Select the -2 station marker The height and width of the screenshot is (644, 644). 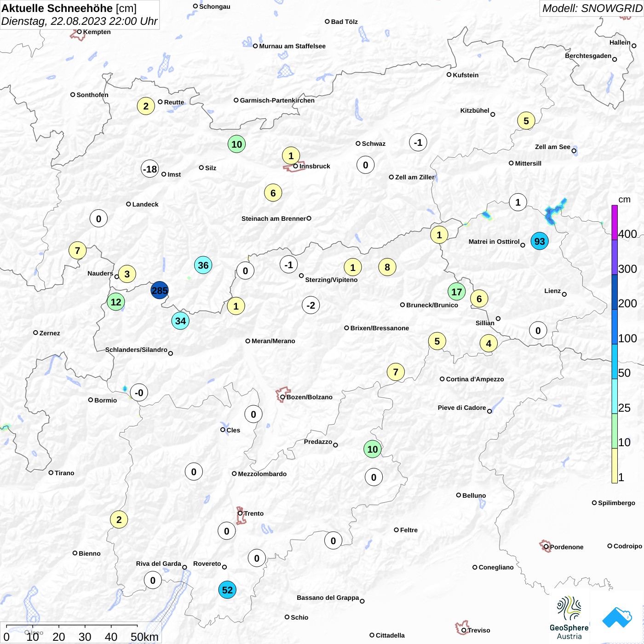(311, 305)
